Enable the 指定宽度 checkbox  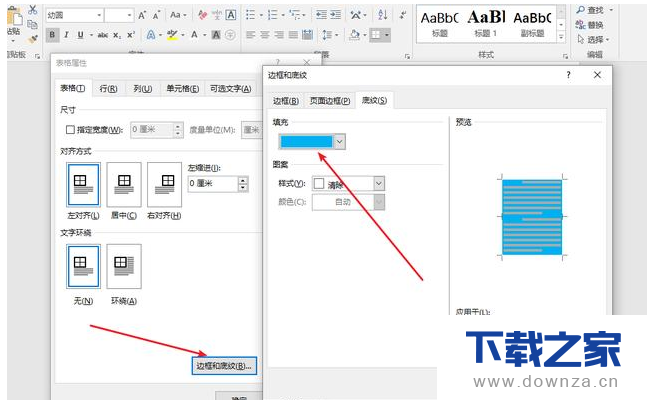pyautogui.click(x=70, y=130)
